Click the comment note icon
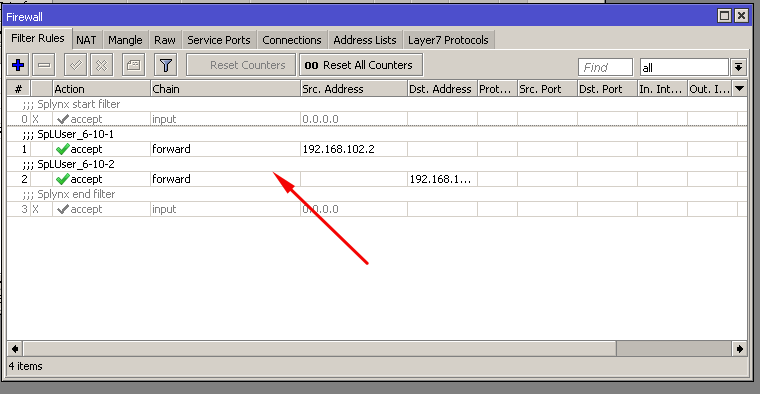 (133, 65)
